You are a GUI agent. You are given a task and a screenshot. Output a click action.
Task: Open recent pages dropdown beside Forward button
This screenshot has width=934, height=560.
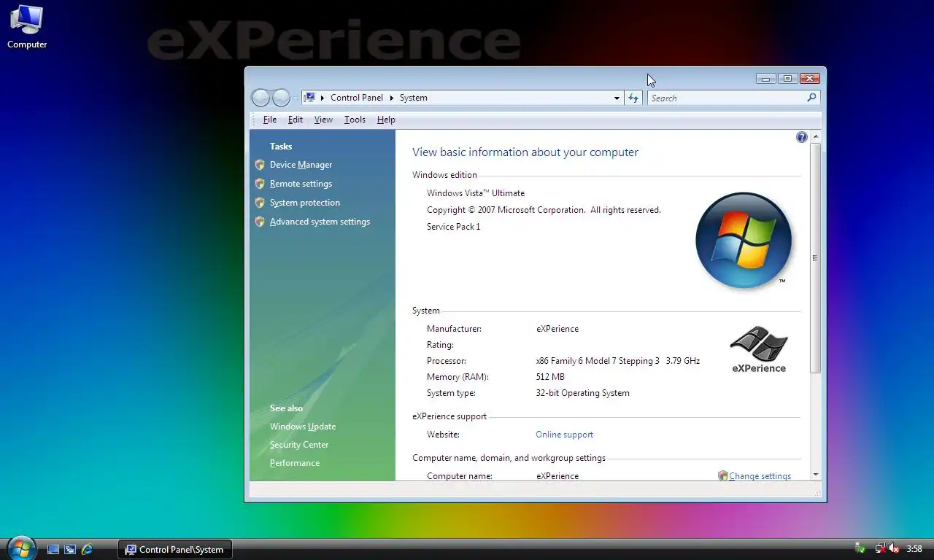[296, 98]
